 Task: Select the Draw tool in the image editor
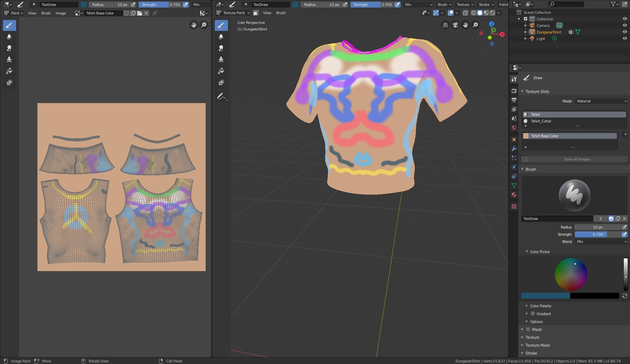(9, 25)
